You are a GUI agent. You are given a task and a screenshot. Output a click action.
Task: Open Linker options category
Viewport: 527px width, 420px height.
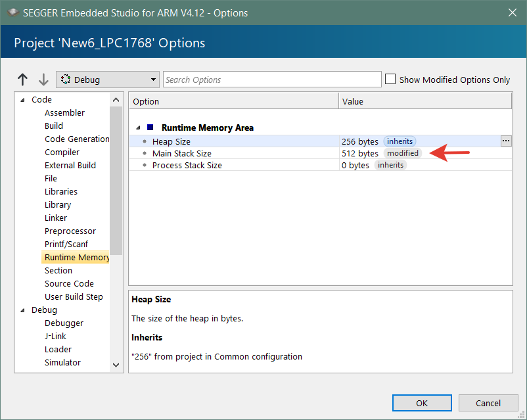[x=56, y=218]
